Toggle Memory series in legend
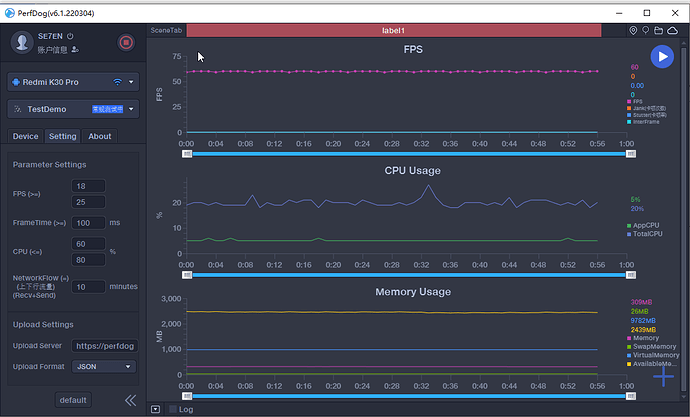This screenshot has height=417, width=690. [x=643, y=338]
